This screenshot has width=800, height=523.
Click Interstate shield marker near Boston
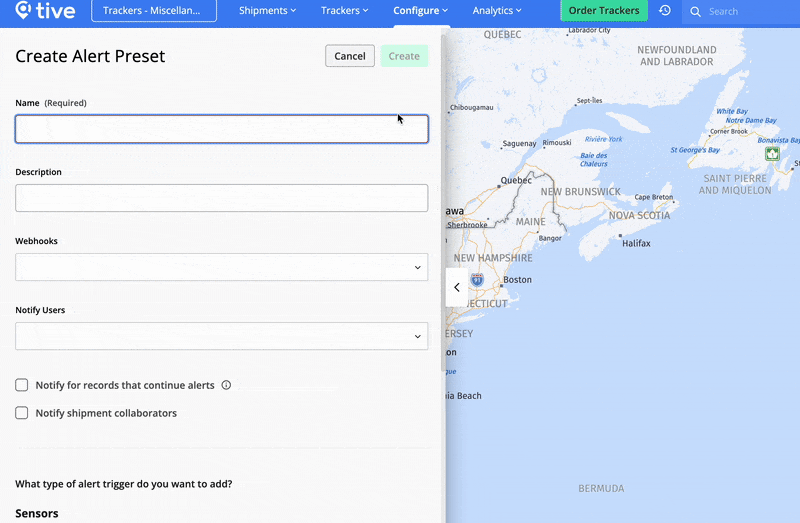tap(477, 280)
